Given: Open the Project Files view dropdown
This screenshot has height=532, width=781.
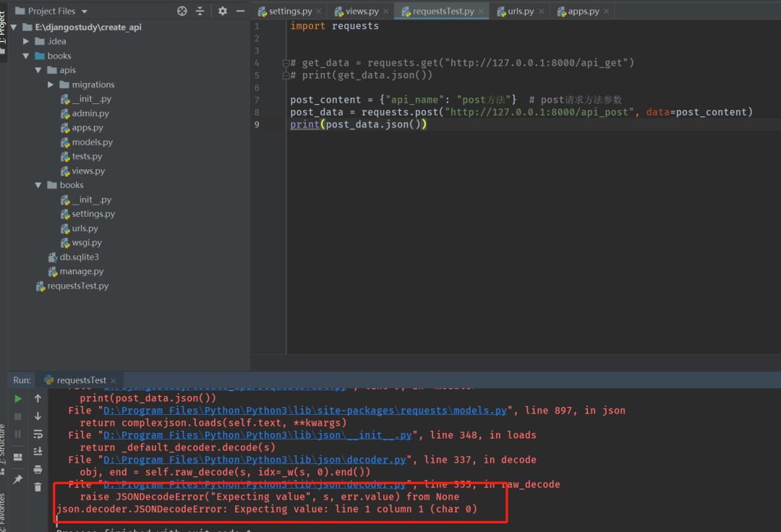Looking at the screenshot, I should tap(84, 12).
